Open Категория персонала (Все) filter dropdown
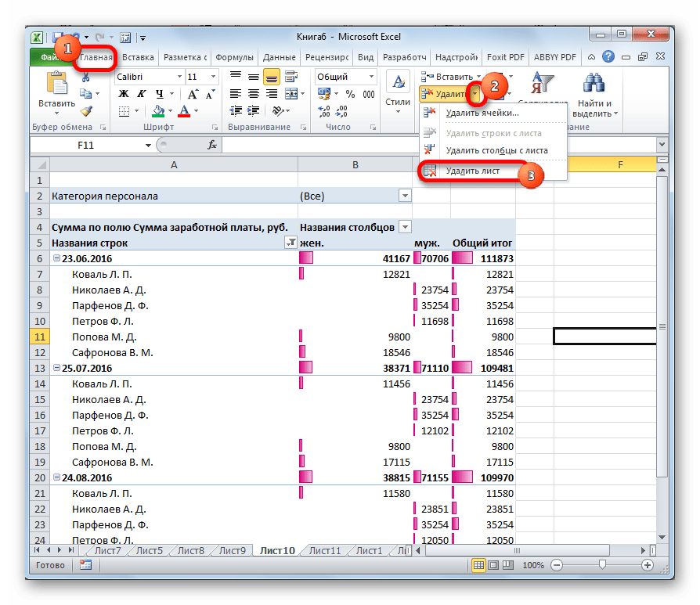This screenshot has width=700, height=605. point(405,196)
